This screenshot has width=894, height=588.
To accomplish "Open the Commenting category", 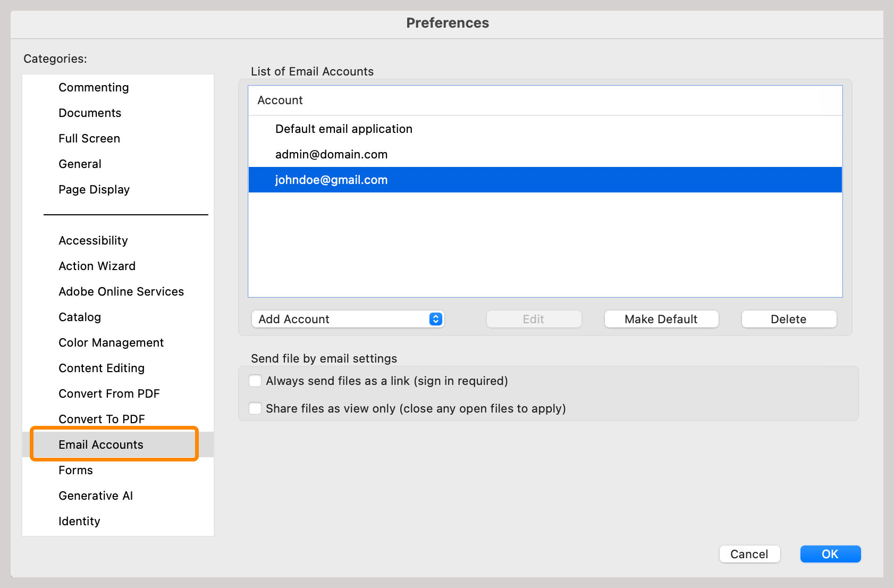I will (x=94, y=87).
